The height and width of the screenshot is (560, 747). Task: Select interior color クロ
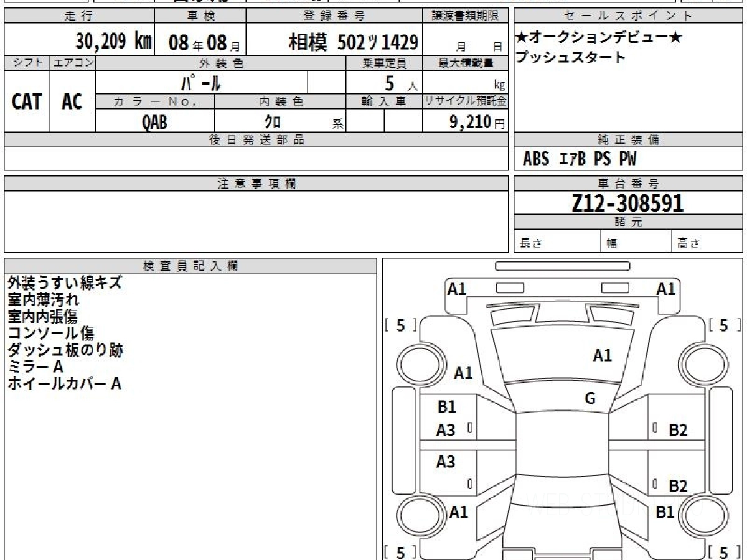[x=273, y=122]
